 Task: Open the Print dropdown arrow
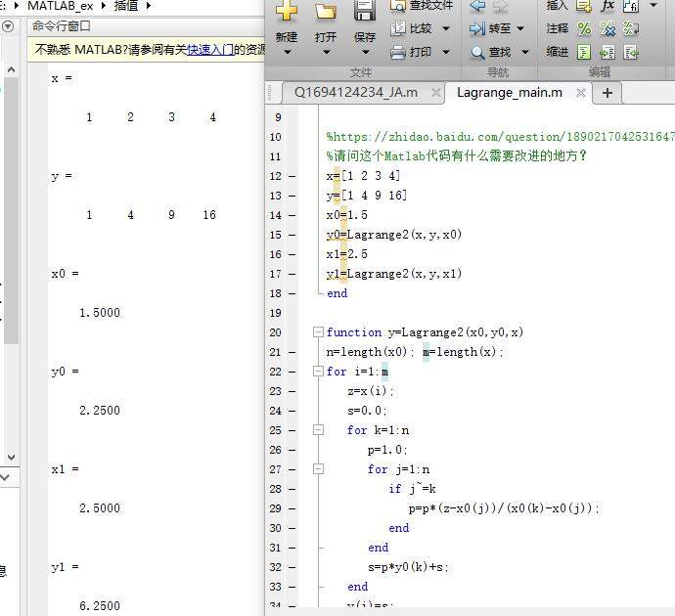pyautogui.click(x=446, y=52)
